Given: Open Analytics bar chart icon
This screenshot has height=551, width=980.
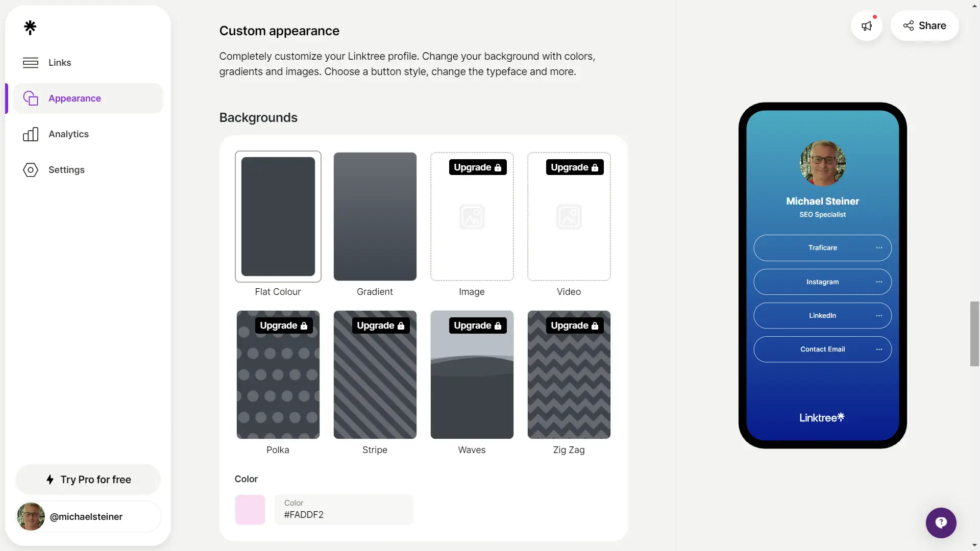Looking at the screenshot, I should click(x=30, y=134).
